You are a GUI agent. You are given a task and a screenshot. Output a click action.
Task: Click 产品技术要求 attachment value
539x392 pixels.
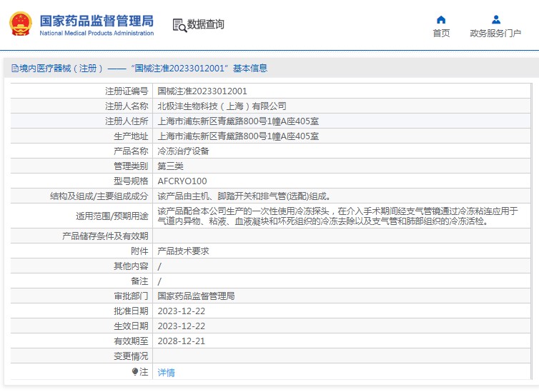(x=183, y=251)
